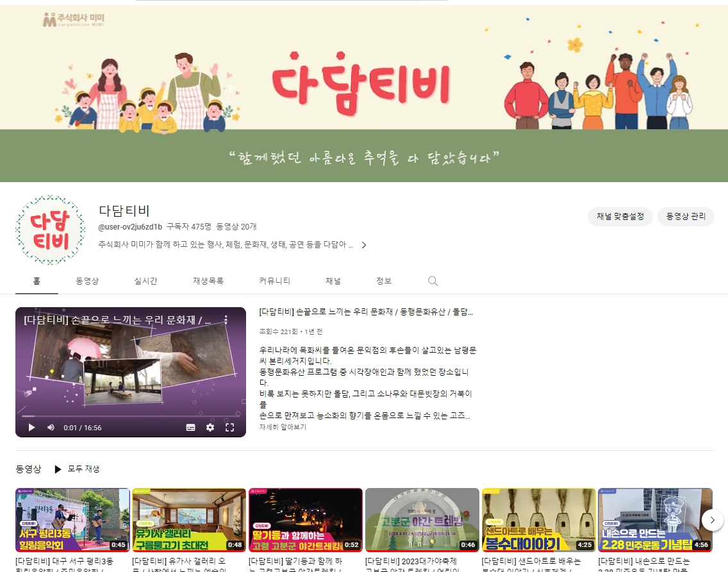Expand description with 자세히 알아보기
The image size is (728, 572).
(x=283, y=427)
